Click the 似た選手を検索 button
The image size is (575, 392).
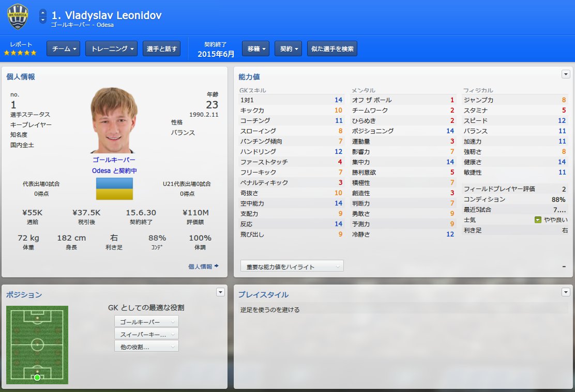coord(332,49)
